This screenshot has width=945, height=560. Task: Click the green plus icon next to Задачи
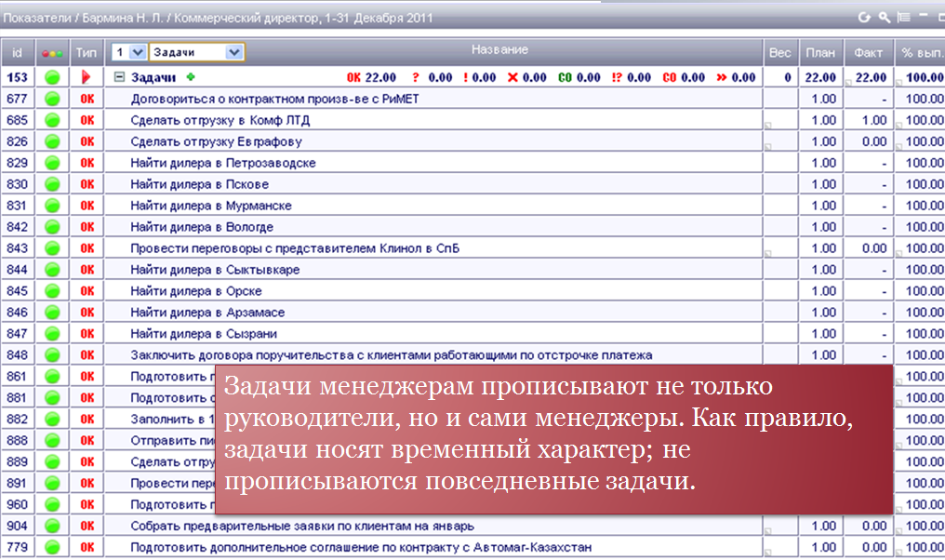click(191, 77)
